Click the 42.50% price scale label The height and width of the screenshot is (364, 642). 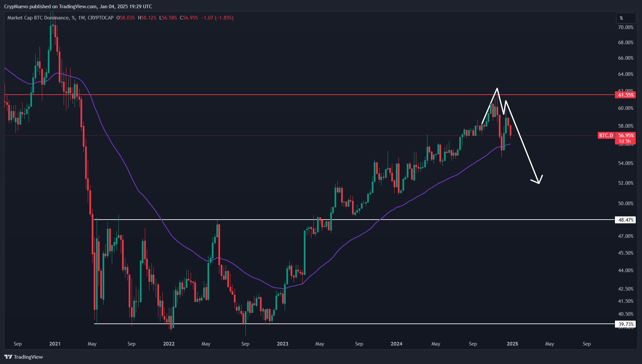(626, 289)
